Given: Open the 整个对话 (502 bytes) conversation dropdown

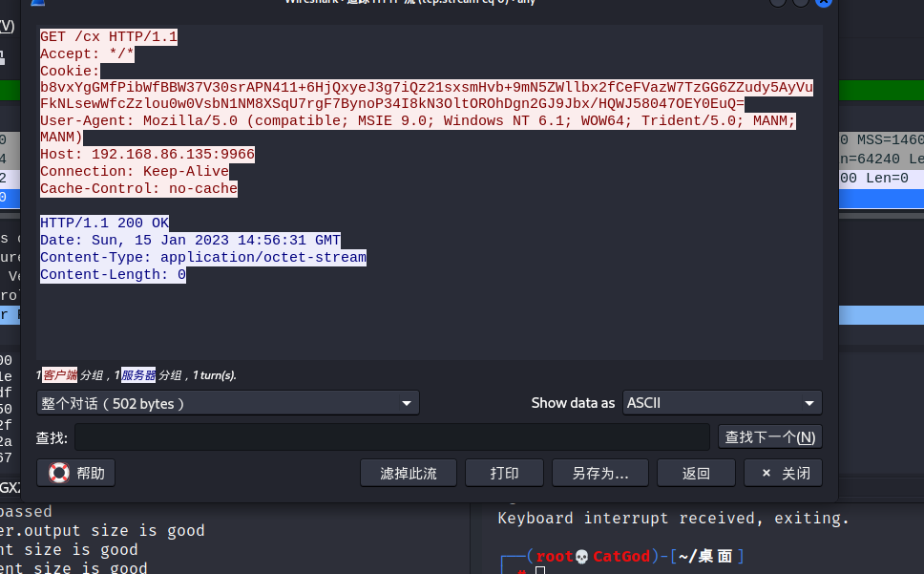Looking at the screenshot, I should point(227,403).
